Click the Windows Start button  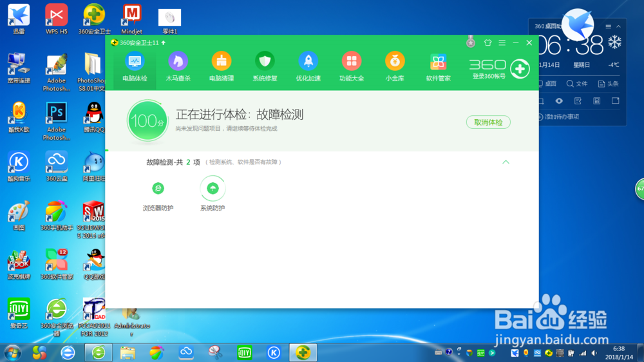(x=13, y=352)
